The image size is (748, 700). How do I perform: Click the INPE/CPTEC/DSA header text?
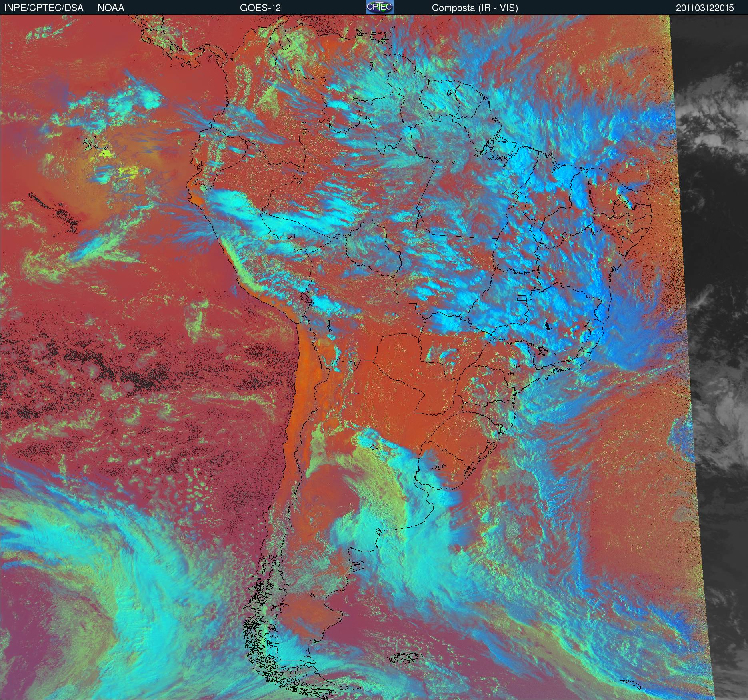(44, 8)
